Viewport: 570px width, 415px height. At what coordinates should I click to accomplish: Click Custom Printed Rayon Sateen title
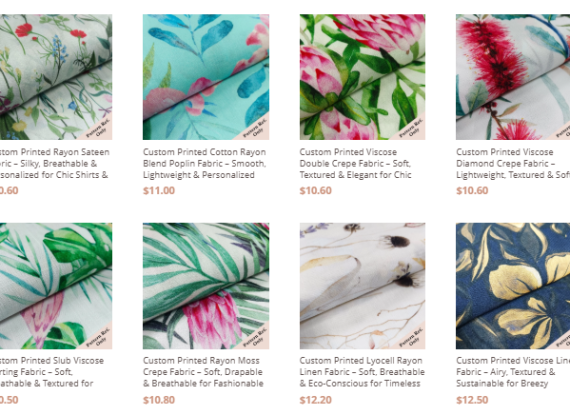click(55, 164)
